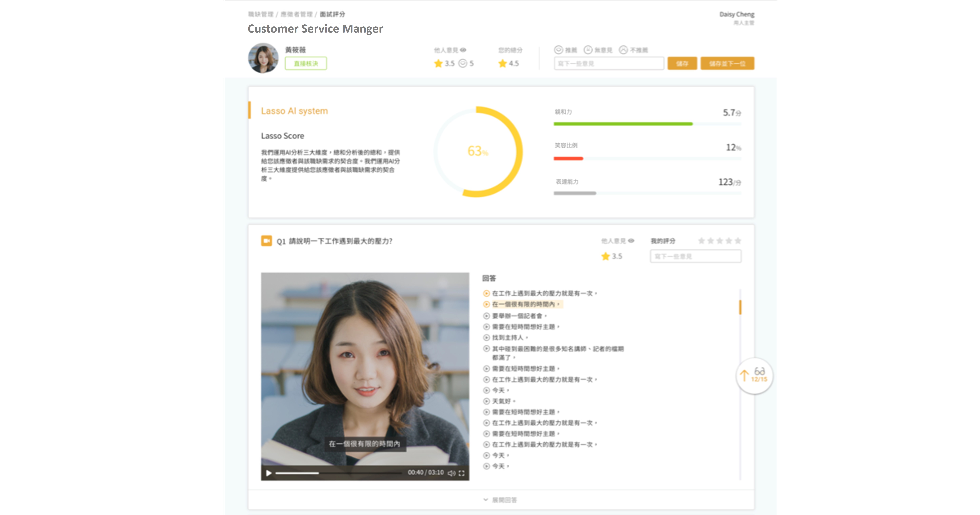Select the 不推薦 sad face option
The image size is (980, 515).
(623, 50)
